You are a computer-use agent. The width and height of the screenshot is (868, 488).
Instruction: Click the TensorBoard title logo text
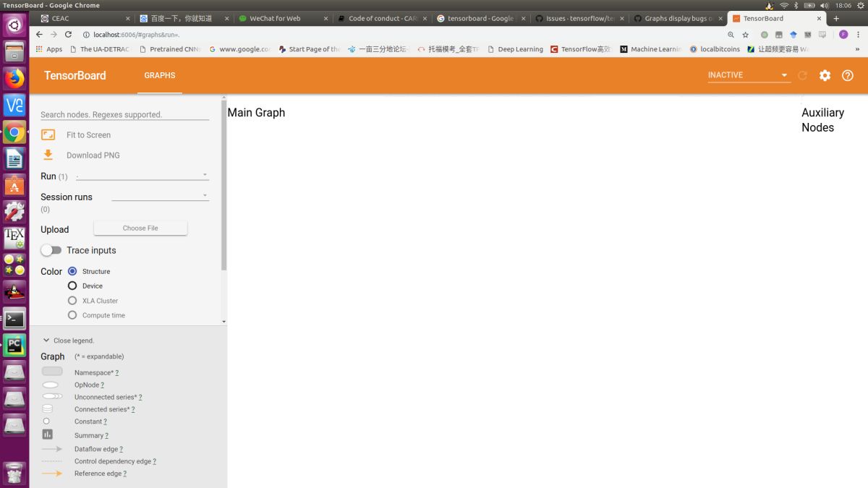75,75
